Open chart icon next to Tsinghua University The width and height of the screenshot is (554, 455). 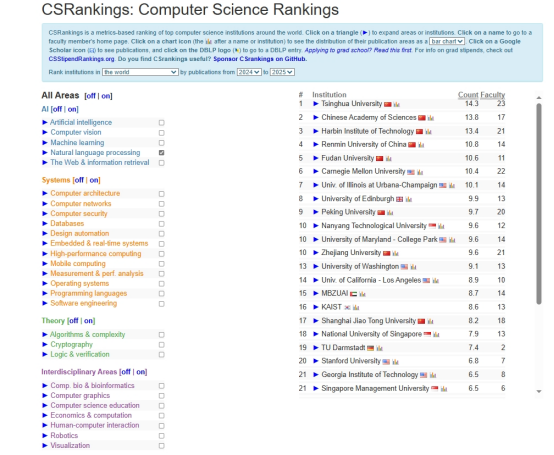tap(396, 104)
